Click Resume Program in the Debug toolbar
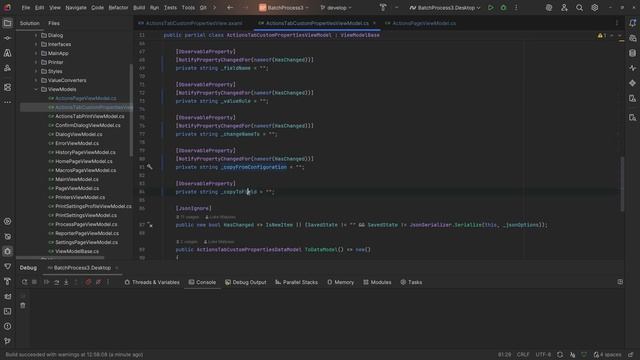640x360 pixels. (46, 282)
